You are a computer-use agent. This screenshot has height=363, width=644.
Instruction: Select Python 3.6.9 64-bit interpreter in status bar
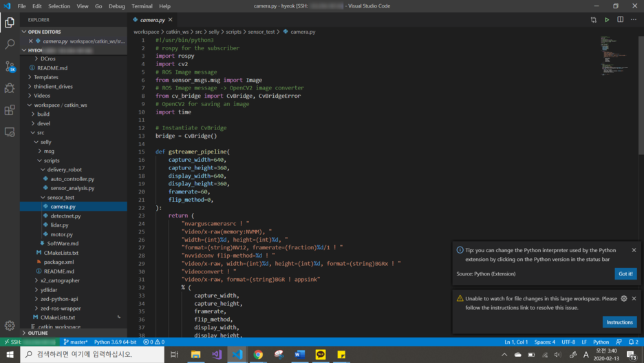coord(115,342)
